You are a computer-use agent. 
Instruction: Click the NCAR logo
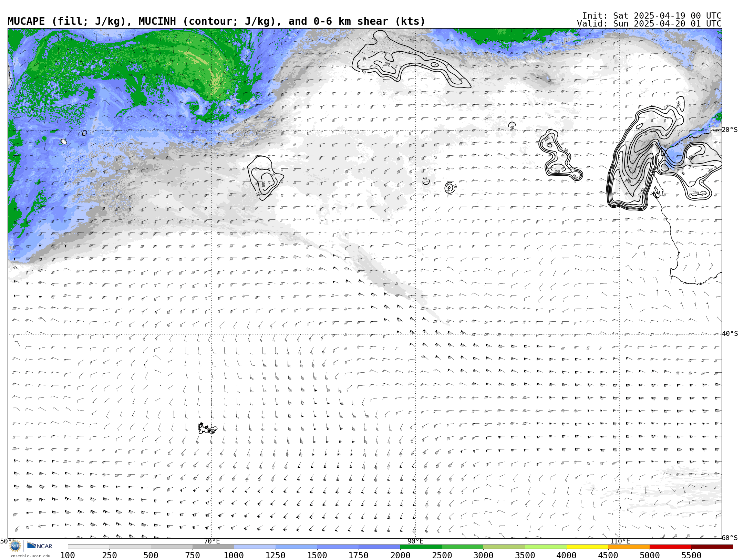coord(40,546)
